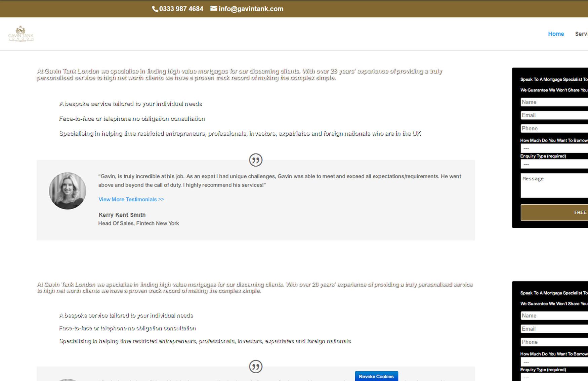
Task: Click the phone icon in top bar
Action: point(155,9)
